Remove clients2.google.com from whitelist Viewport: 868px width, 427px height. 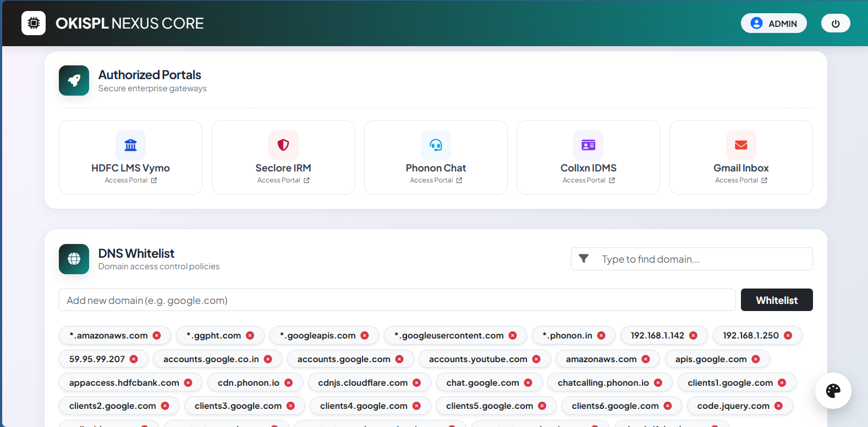click(x=165, y=406)
